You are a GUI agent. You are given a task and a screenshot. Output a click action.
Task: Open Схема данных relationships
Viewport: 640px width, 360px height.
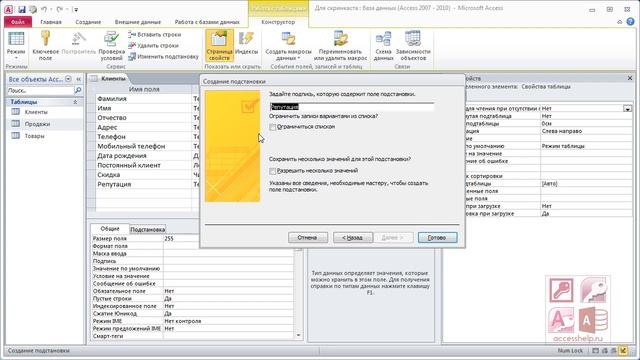coord(383,46)
